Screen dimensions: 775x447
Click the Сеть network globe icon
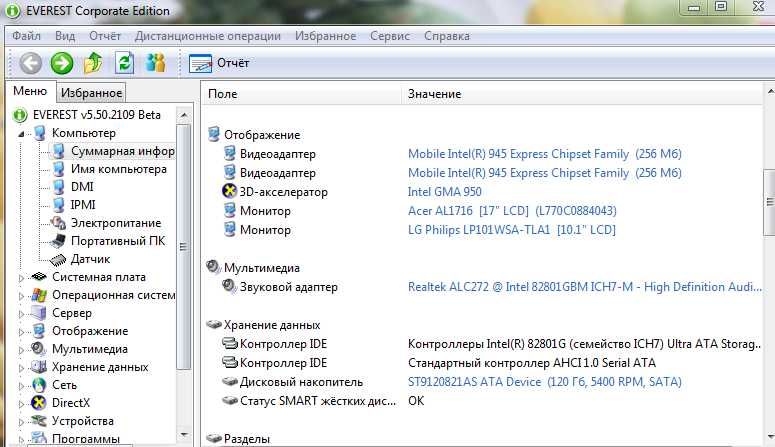coord(39,385)
